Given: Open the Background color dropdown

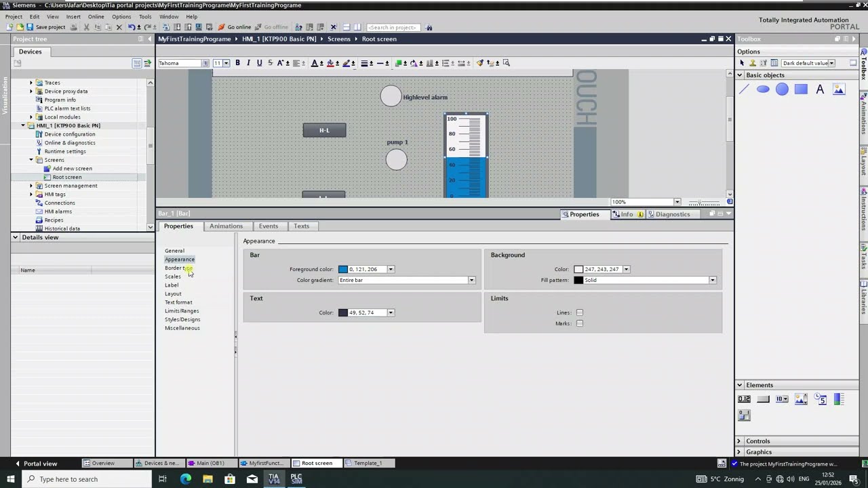Looking at the screenshot, I should [x=626, y=269].
